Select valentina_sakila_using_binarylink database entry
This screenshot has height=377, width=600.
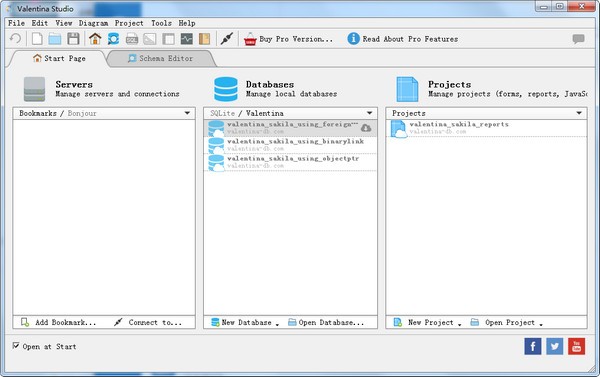click(290, 145)
